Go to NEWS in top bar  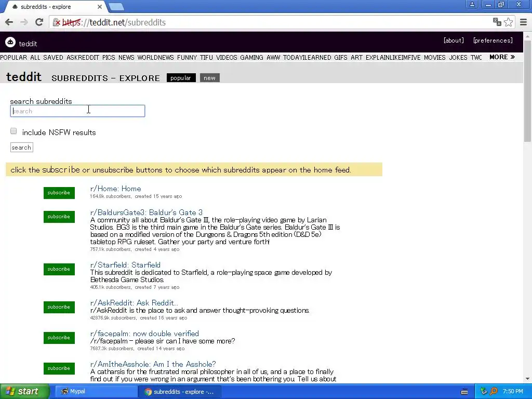click(x=126, y=57)
